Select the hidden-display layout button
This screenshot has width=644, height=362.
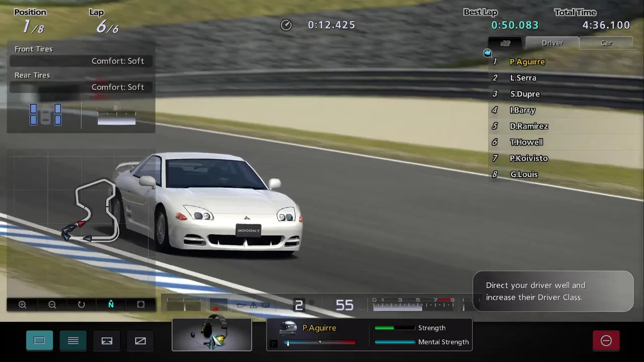[x=140, y=340]
